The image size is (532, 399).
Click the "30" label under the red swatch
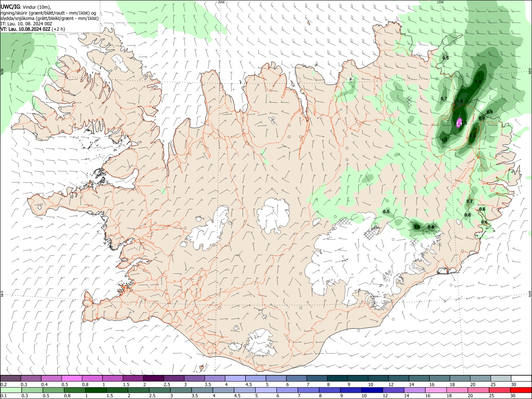point(514,396)
